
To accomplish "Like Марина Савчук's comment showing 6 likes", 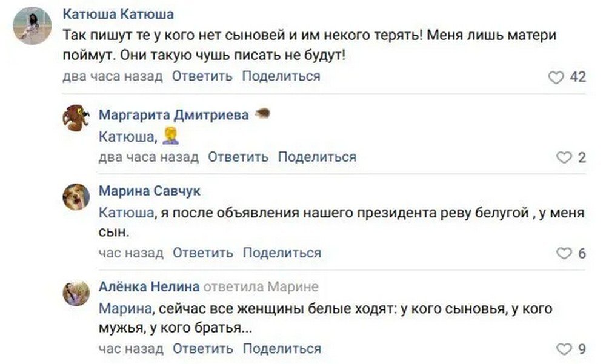I will click(x=565, y=253).
